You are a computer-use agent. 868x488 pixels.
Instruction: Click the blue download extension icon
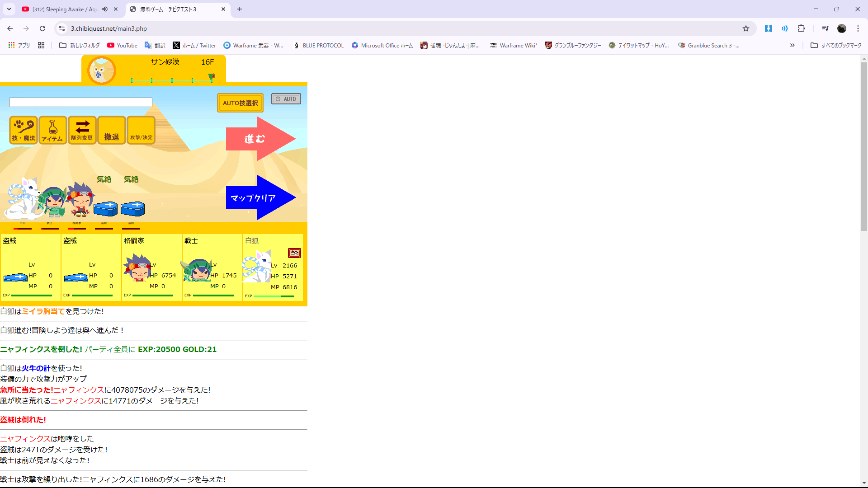pos(768,28)
